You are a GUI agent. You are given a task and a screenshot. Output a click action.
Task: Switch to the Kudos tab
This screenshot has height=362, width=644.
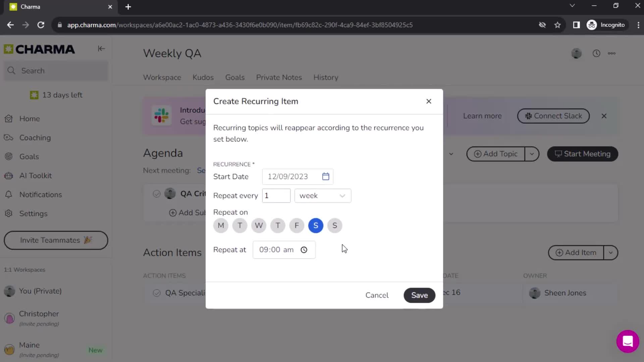click(x=203, y=78)
